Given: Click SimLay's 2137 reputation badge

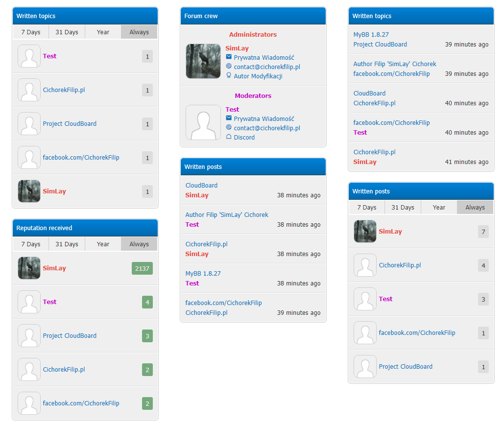Looking at the screenshot, I should pyautogui.click(x=142, y=268).
